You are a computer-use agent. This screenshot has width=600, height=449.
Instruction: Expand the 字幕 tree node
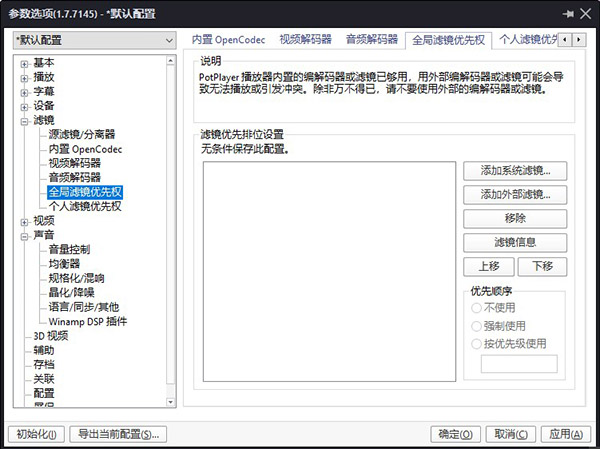pyautogui.click(x=24, y=93)
